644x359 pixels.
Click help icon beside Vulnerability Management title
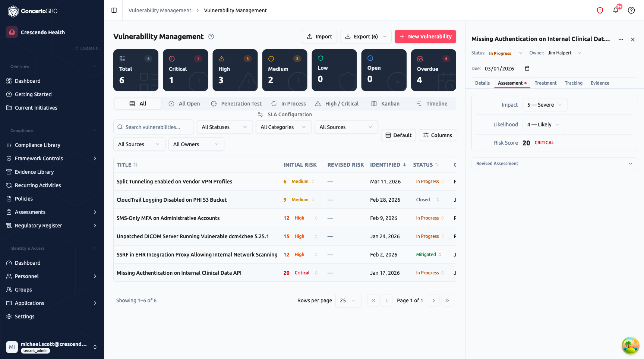pos(211,37)
